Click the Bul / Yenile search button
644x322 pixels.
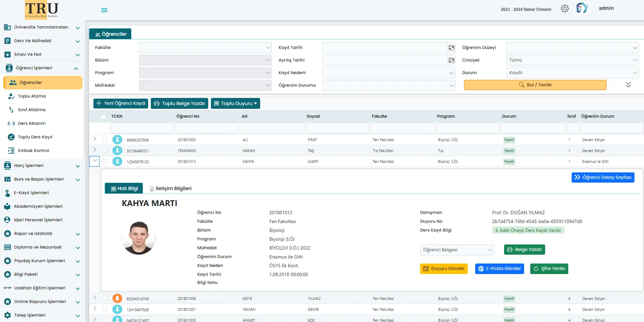tap(535, 85)
